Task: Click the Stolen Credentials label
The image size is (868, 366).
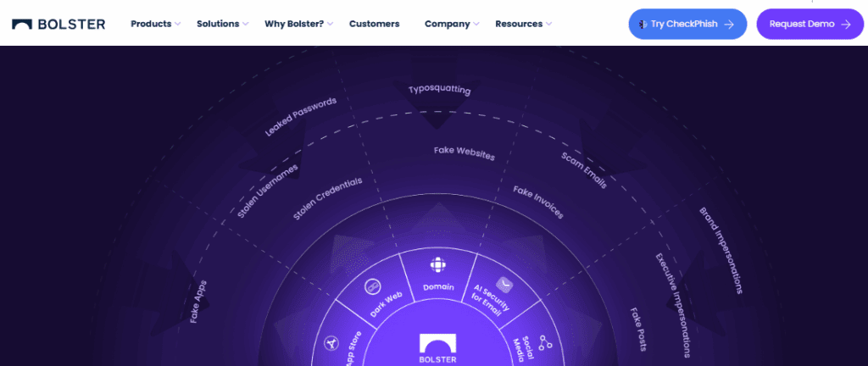Action: click(x=327, y=199)
